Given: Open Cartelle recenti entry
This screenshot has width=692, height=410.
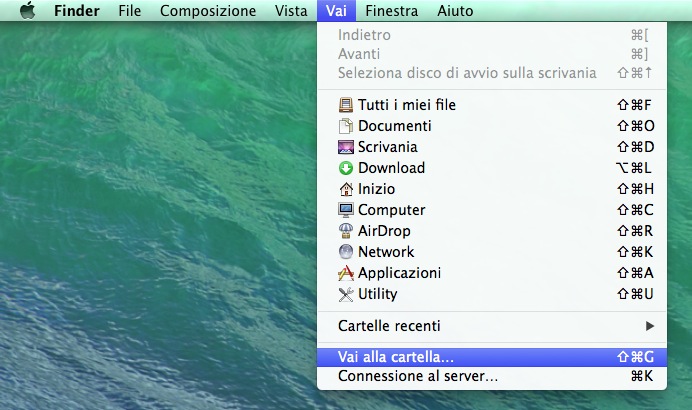Looking at the screenshot, I should pos(492,326).
